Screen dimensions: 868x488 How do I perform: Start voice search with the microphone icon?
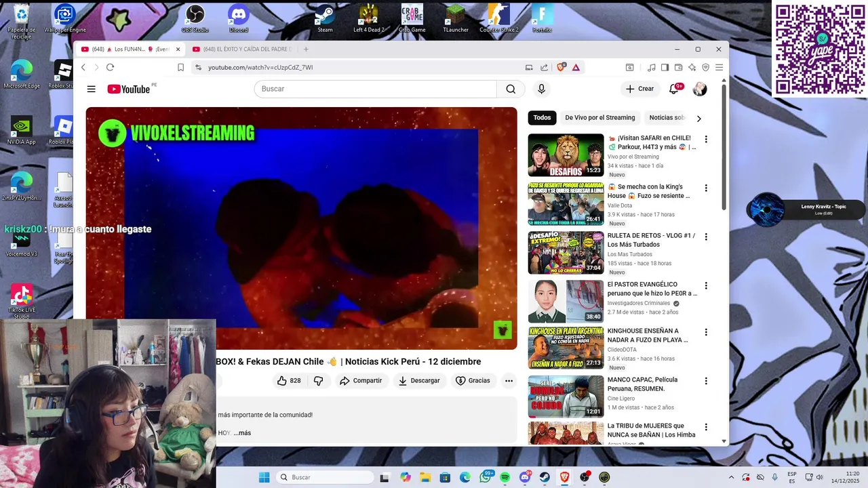pos(541,89)
